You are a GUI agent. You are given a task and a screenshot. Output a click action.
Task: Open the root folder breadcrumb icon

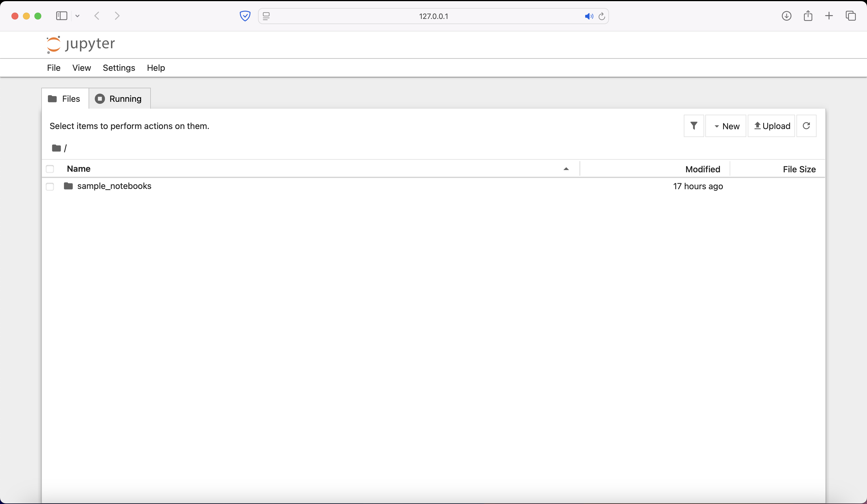pos(56,148)
